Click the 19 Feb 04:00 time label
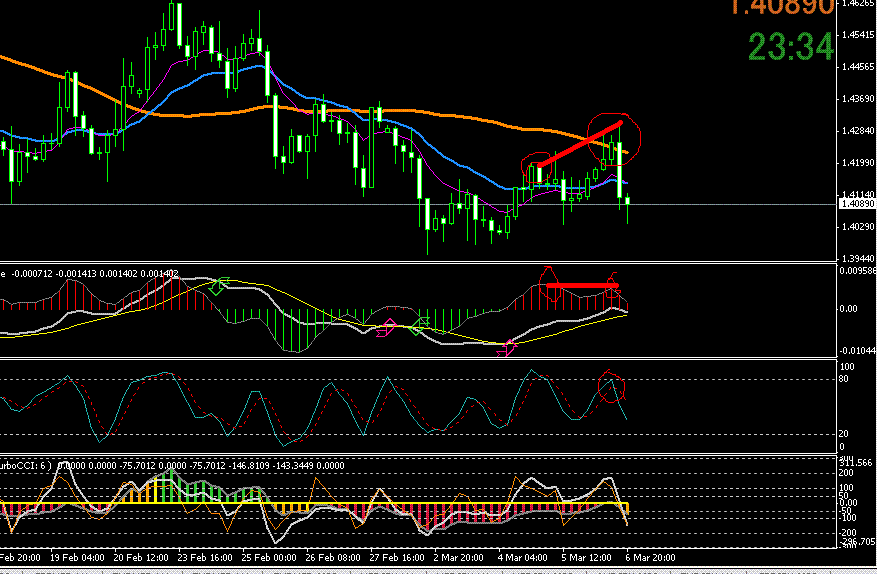The height and width of the screenshot is (574, 877). point(77,557)
